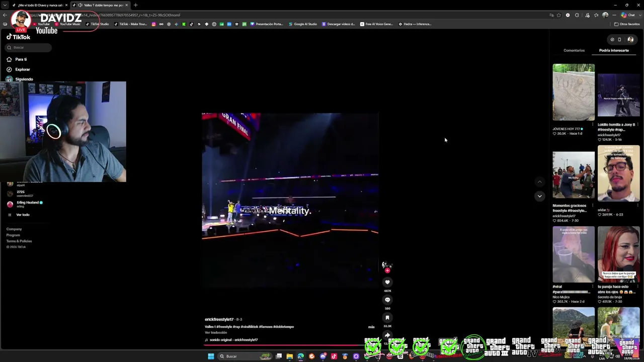Select the 'Valles T doble tempo' browser tab
This screenshot has width=644, height=362.
click(x=100, y=5)
